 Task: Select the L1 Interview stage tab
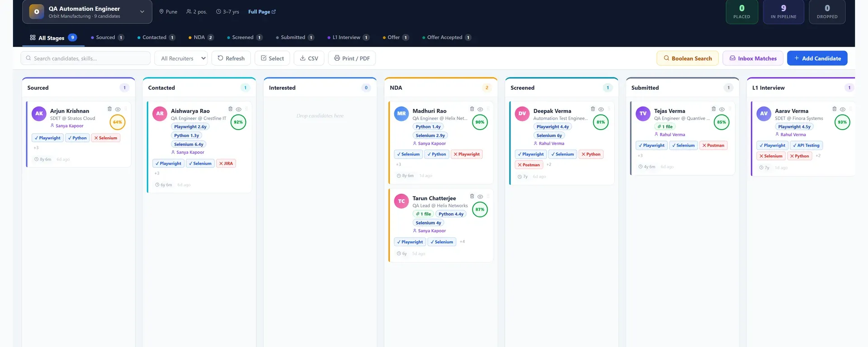click(348, 38)
